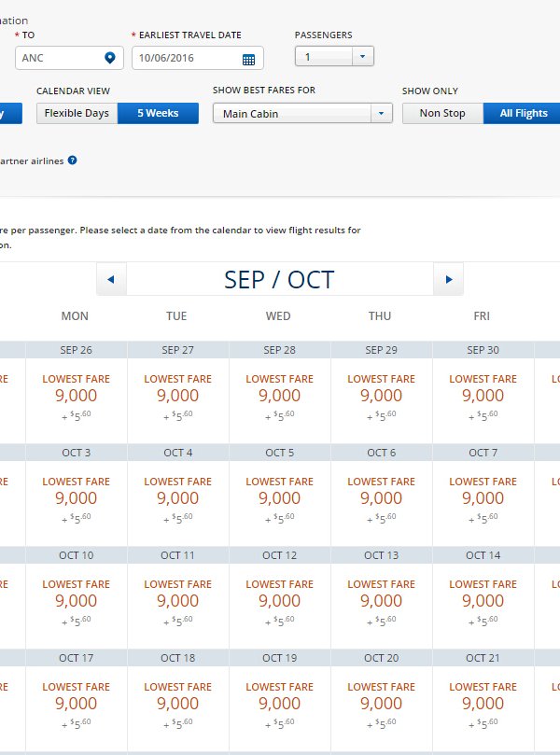The height and width of the screenshot is (755, 560).
Task: Click the location pin icon in TO field
Action: click(x=110, y=58)
